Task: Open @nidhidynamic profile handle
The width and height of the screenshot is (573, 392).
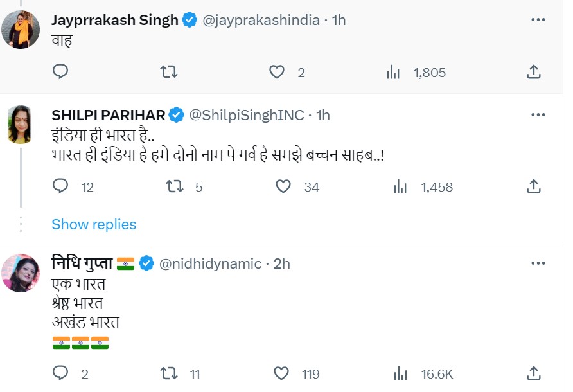Action: coord(210,263)
